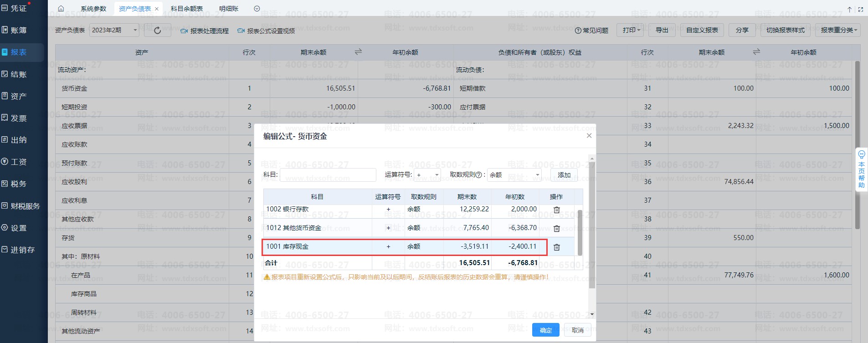The height and width of the screenshot is (343, 868).
Task: Click the 确定 button to confirm formula
Action: click(x=545, y=330)
